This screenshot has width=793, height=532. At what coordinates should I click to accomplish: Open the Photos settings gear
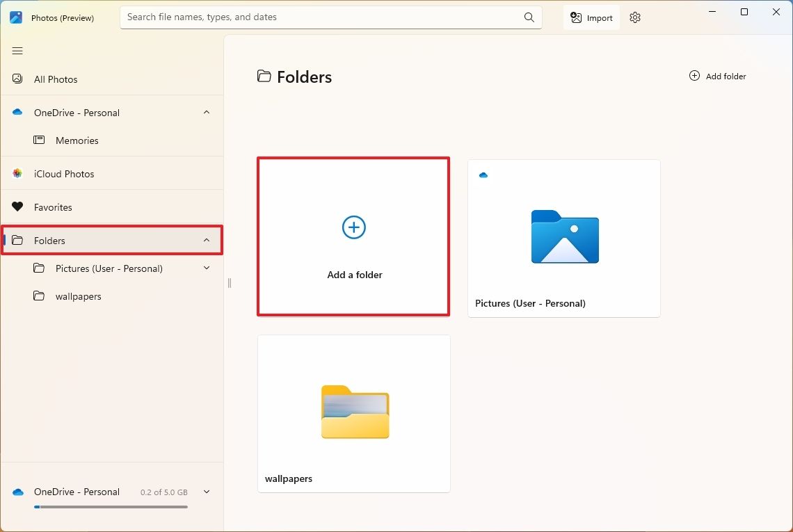[634, 17]
